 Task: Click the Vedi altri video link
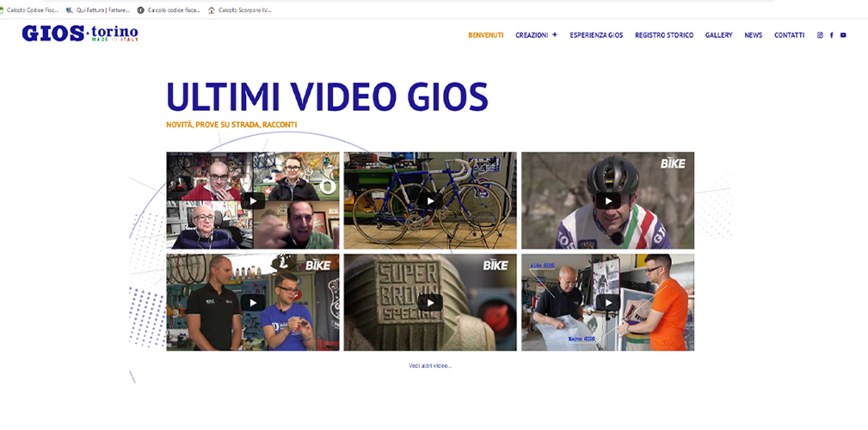pos(430,366)
